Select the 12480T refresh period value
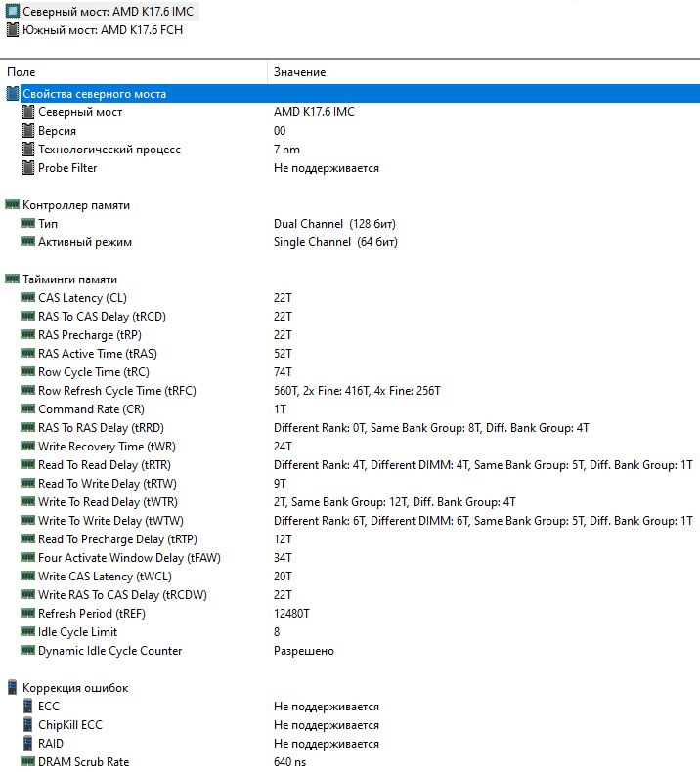700x772 pixels. coord(291,614)
